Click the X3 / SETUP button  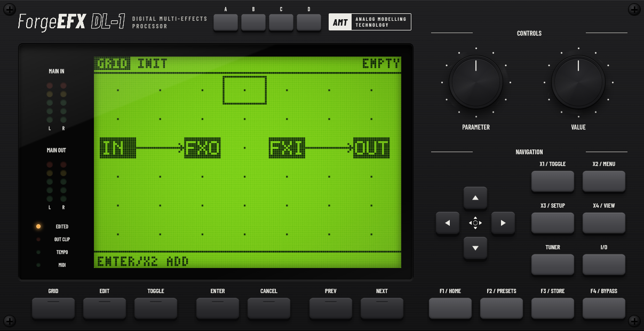[553, 223]
